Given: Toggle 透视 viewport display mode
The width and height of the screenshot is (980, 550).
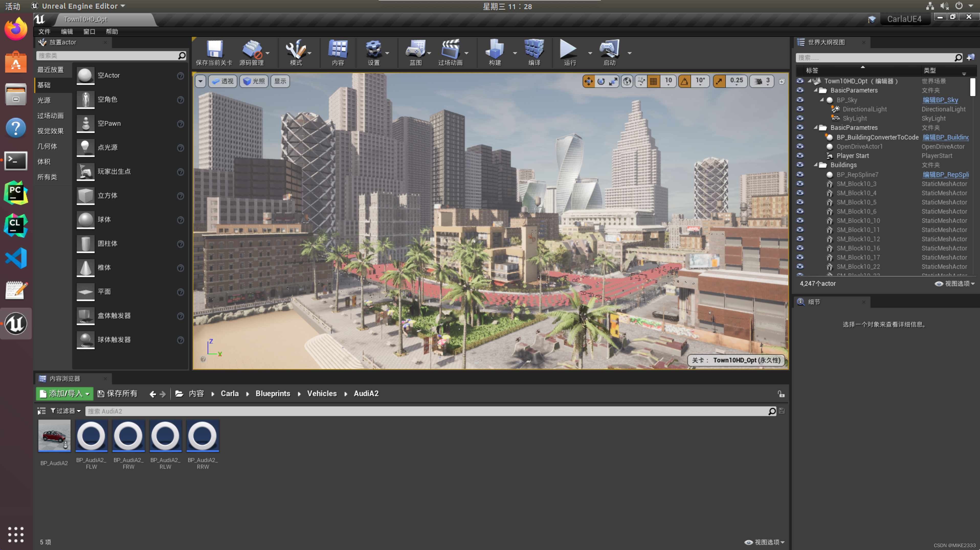Looking at the screenshot, I should [x=223, y=81].
